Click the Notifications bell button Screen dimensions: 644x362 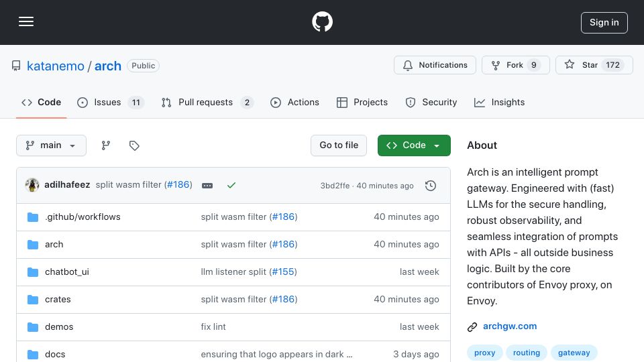click(435, 65)
